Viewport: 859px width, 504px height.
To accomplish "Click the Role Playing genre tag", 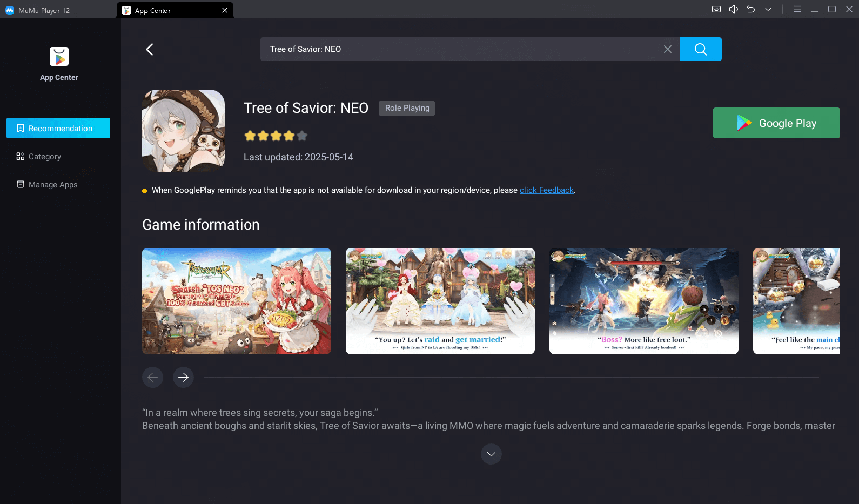I will point(407,108).
